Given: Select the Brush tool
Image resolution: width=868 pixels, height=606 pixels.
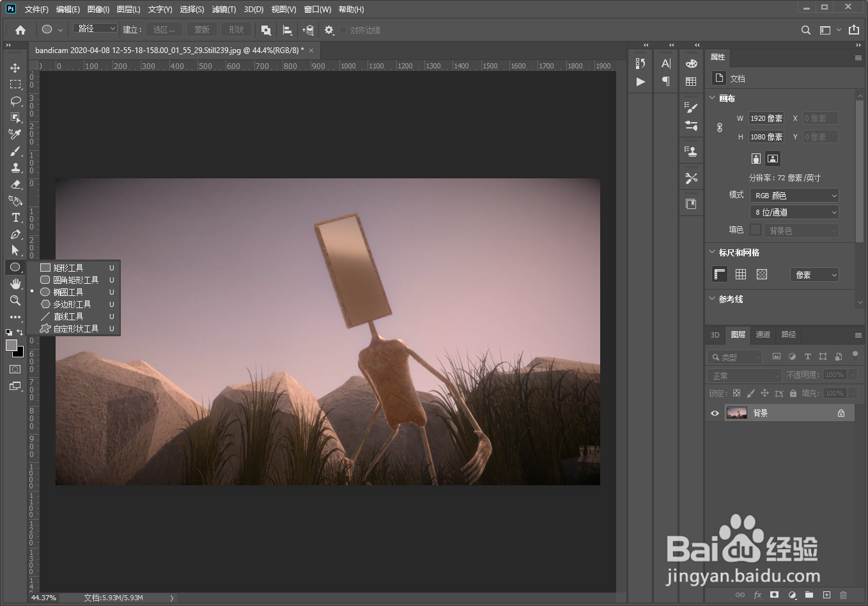Looking at the screenshot, I should pos(15,151).
